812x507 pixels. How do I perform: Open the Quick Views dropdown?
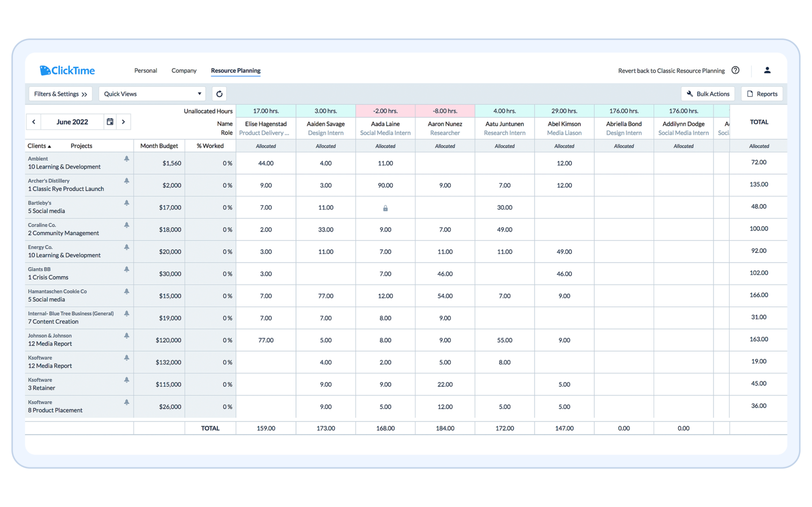[152, 94]
